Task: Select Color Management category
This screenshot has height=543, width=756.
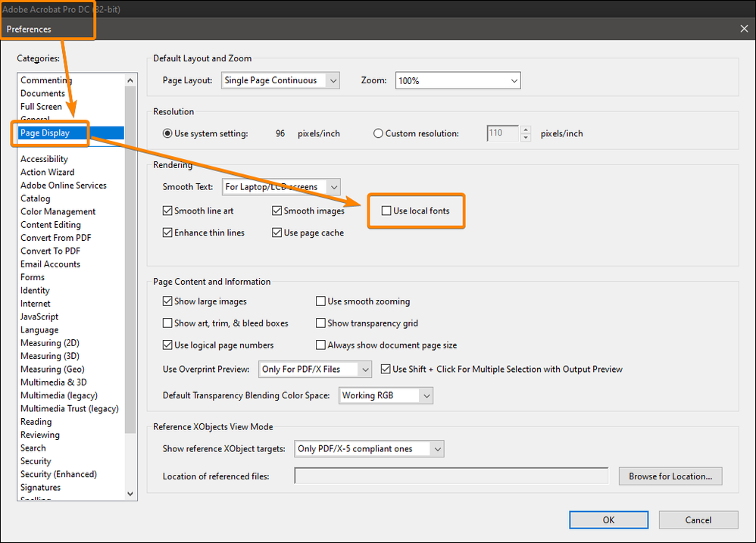Action: (x=58, y=211)
